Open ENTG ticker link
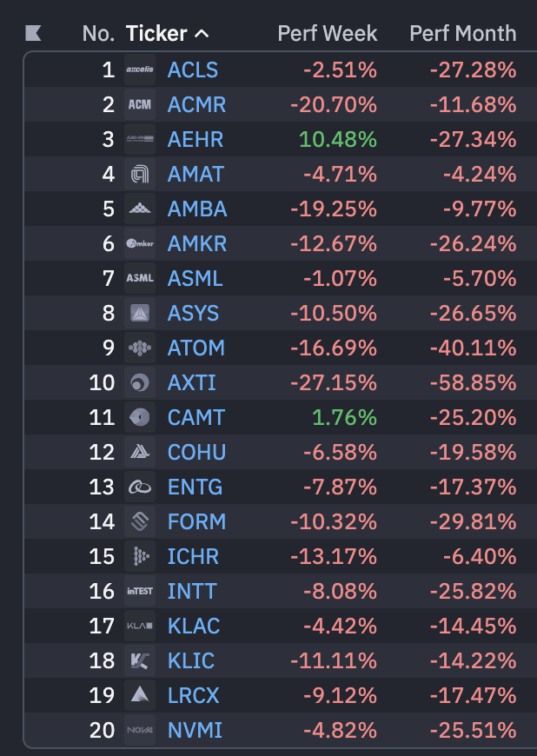 coord(195,487)
